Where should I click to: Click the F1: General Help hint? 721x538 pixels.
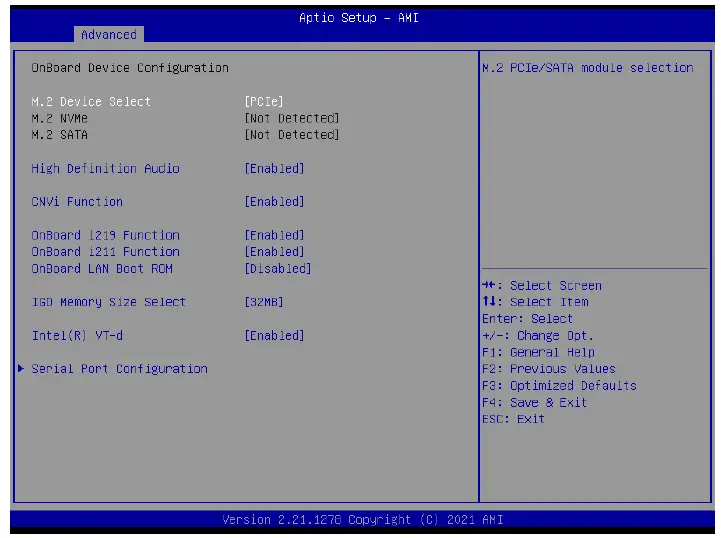pyautogui.click(x=538, y=353)
